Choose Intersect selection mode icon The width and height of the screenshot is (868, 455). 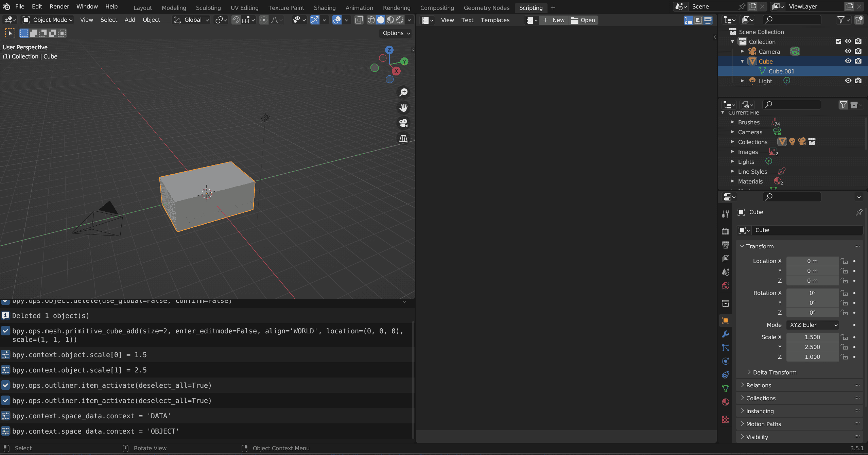coord(62,33)
